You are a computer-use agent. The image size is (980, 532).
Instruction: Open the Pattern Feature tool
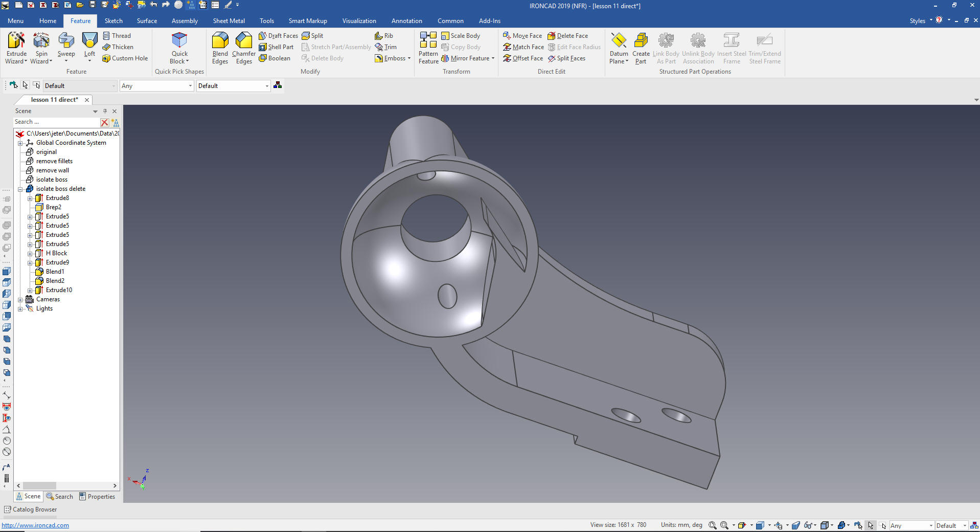tap(428, 48)
